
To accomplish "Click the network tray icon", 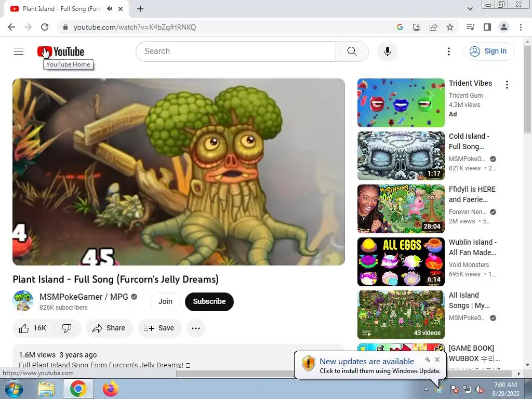I will [467, 389].
